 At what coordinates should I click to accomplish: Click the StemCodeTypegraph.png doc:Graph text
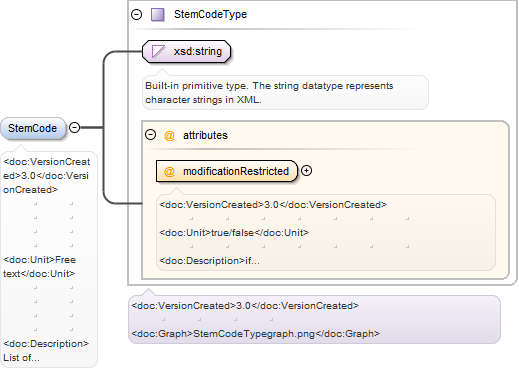coord(255,334)
